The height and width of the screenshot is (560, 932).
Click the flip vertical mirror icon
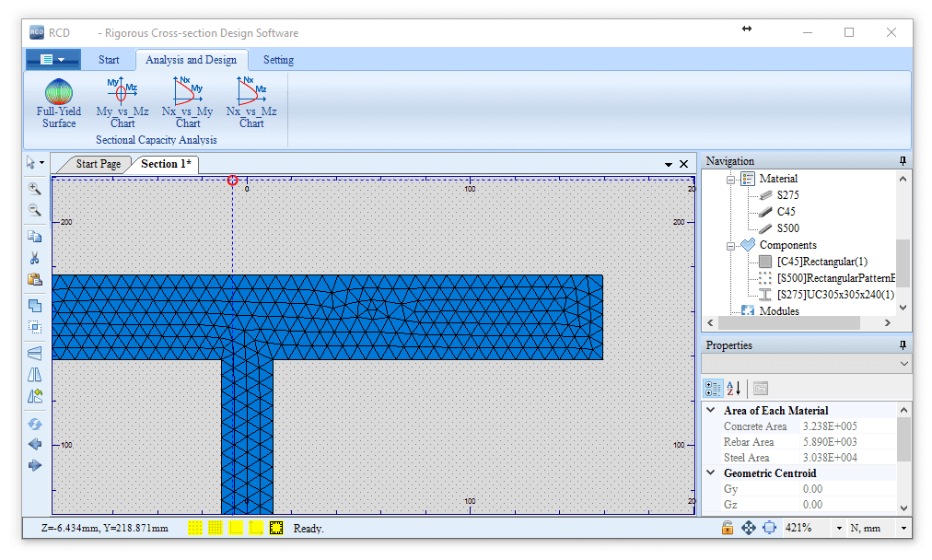[34, 353]
